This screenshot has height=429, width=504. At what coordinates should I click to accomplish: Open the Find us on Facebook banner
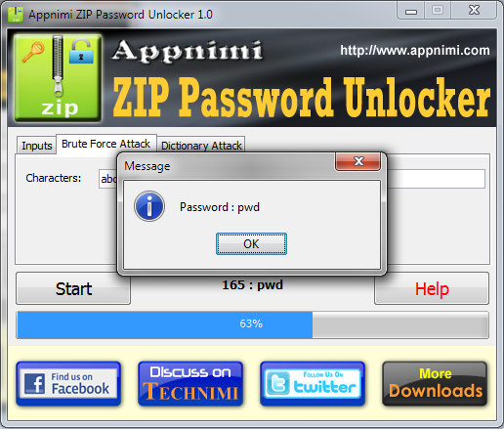tap(68, 383)
